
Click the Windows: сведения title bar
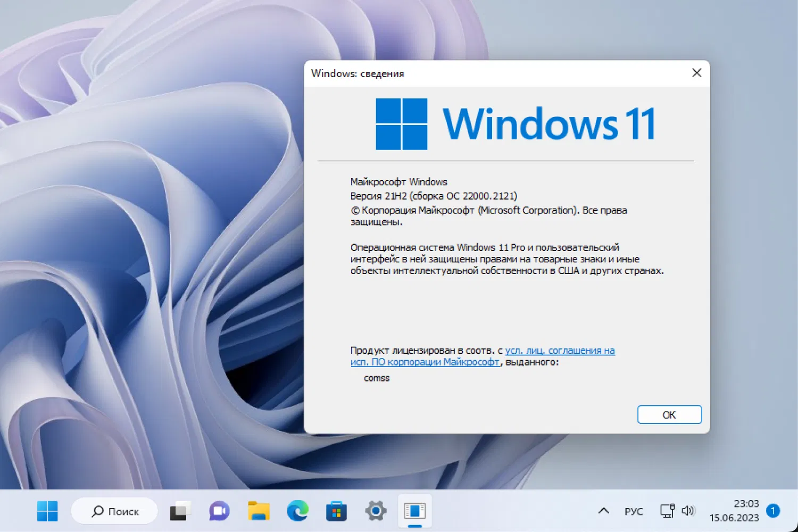point(358,73)
